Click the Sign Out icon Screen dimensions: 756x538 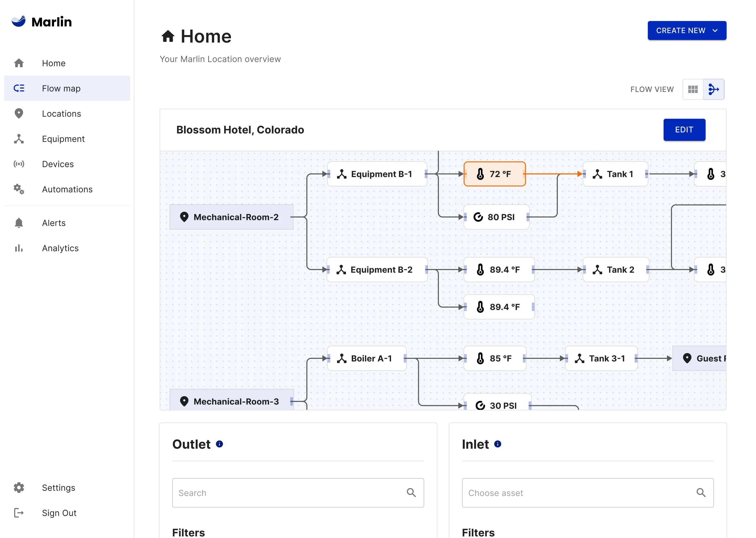coord(19,513)
